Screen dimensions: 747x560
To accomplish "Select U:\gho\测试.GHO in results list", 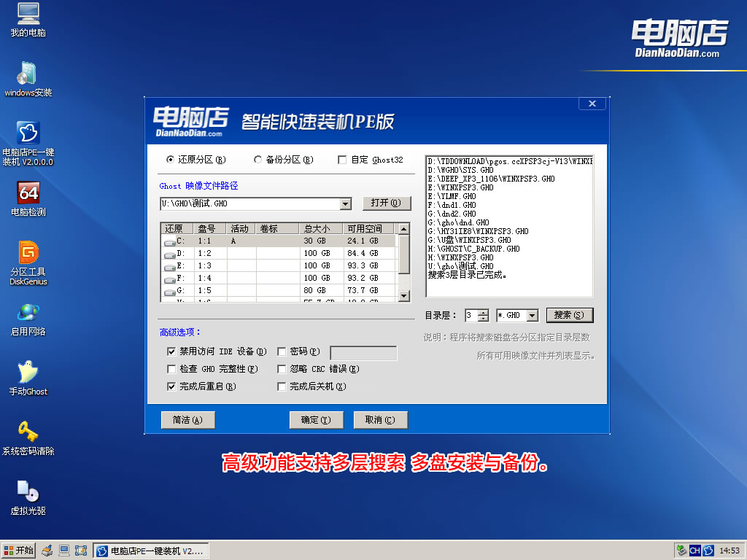I will (x=461, y=266).
